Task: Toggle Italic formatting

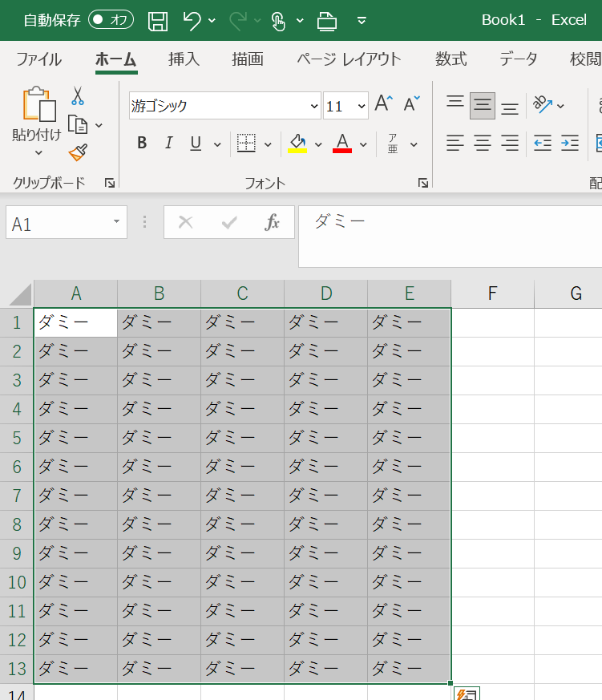Action: (x=168, y=144)
